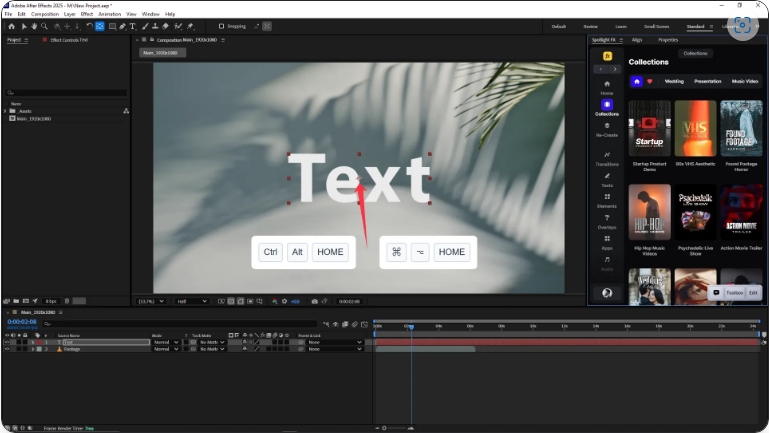This screenshot has width=769, height=433.
Task: Select the Puppet Pin tool
Action: click(190, 26)
